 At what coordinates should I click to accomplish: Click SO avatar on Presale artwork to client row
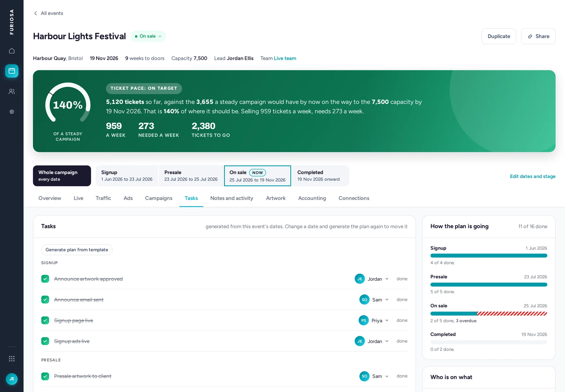(364, 376)
